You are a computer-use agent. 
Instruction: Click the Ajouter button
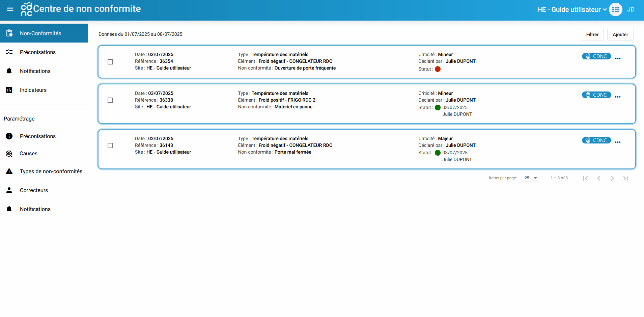[x=620, y=34]
